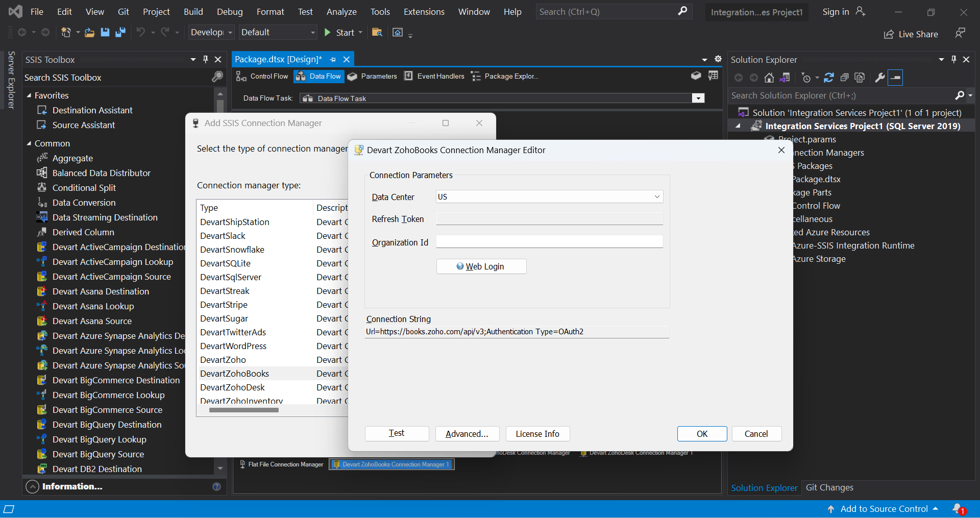Switch to the Git Changes tab
Image resolution: width=980 pixels, height=518 pixels.
pyautogui.click(x=830, y=487)
